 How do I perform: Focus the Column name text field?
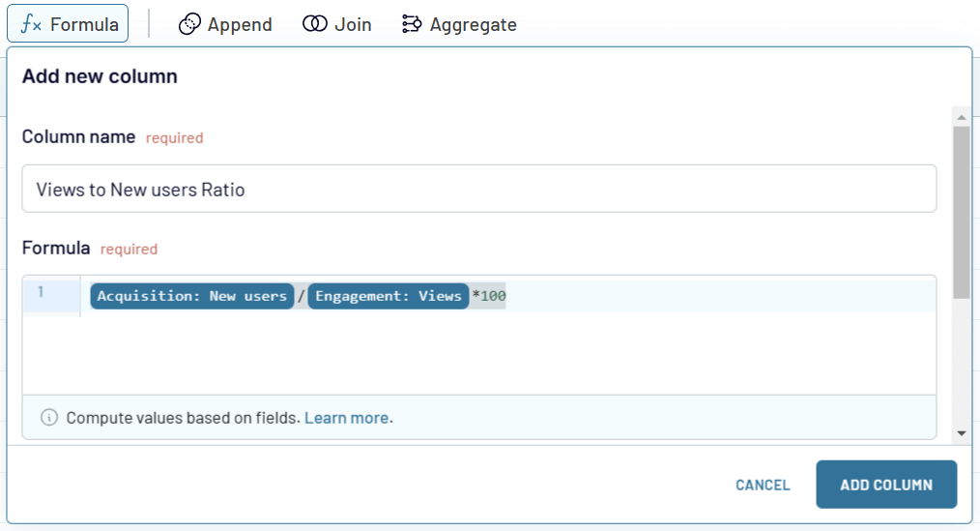478,190
